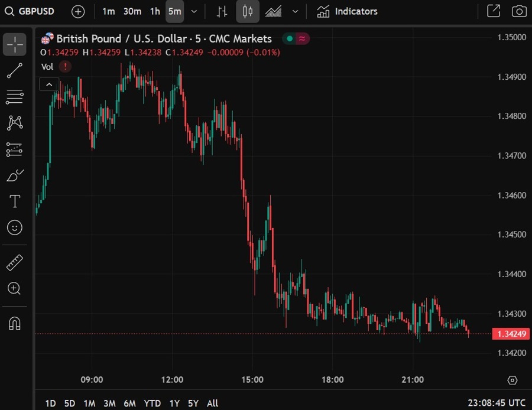Set date range to 6M
The image size is (532, 410).
point(129,404)
